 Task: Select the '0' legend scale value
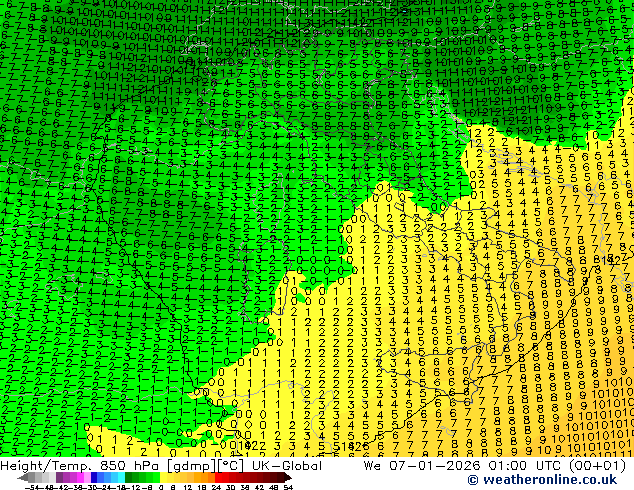tap(161, 488)
